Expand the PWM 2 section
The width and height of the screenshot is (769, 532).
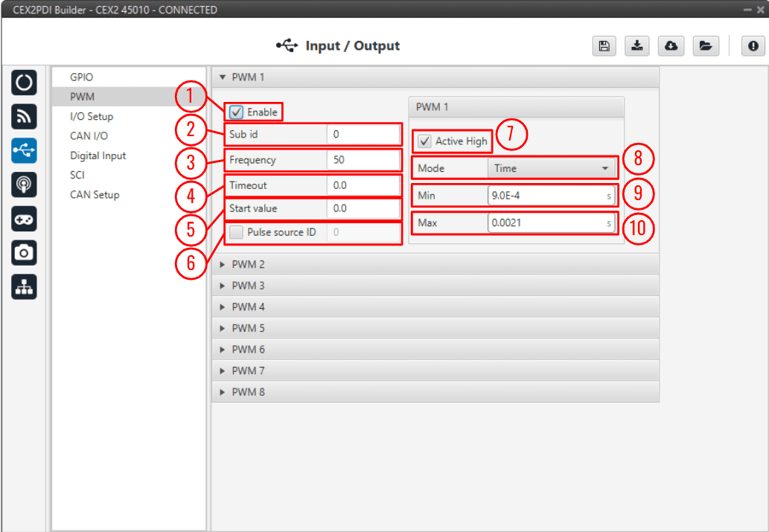click(435, 264)
